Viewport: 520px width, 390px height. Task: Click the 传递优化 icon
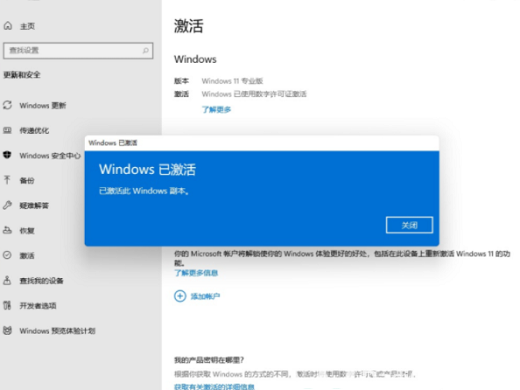pyautogui.click(x=7, y=130)
